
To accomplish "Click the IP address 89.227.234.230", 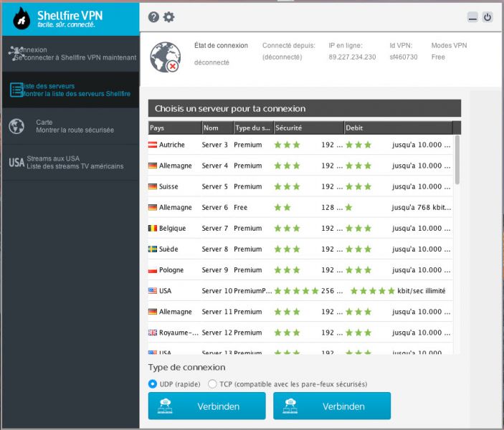I will click(x=352, y=57).
